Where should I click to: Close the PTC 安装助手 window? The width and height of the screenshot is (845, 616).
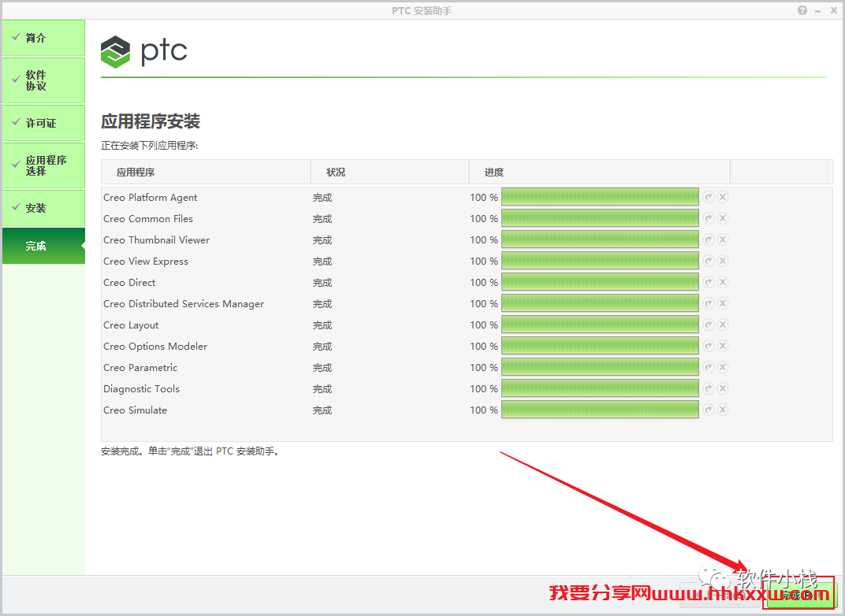(x=834, y=10)
